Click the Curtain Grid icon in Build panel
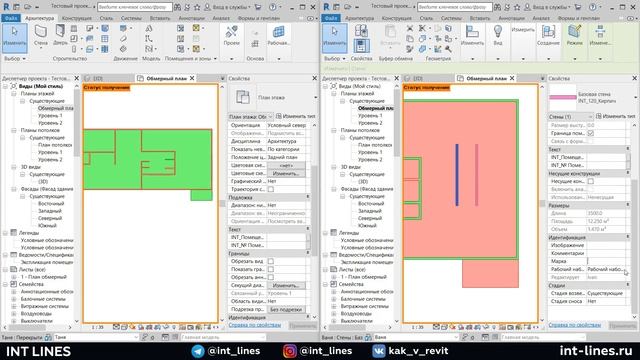The height and width of the screenshot is (360, 640). (x=105, y=39)
